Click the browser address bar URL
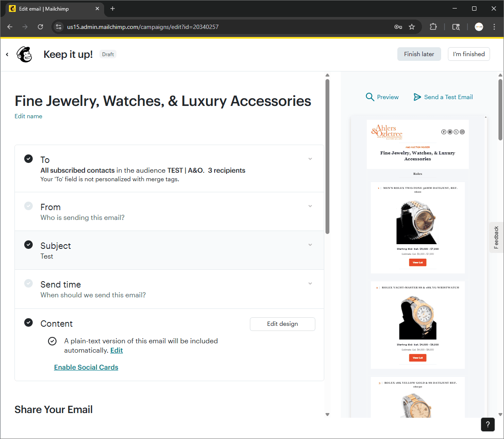Screen dimensions: 504x439 point(143,27)
